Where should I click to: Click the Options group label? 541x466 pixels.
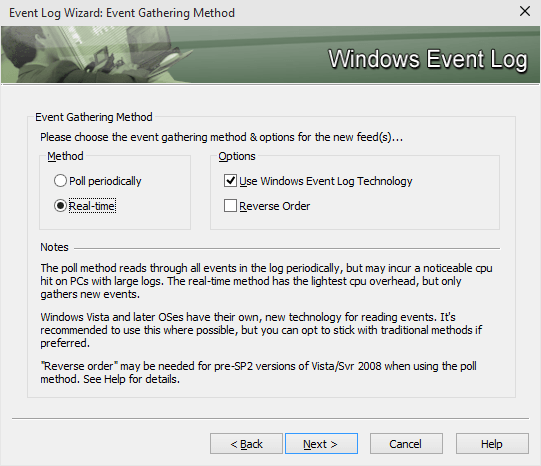[x=237, y=156]
